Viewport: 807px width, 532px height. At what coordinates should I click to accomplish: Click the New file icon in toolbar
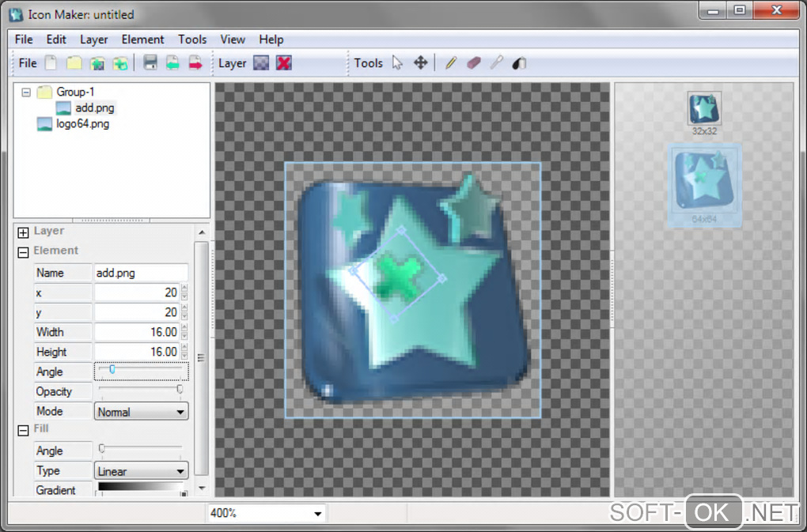pyautogui.click(x=51, y=63)
